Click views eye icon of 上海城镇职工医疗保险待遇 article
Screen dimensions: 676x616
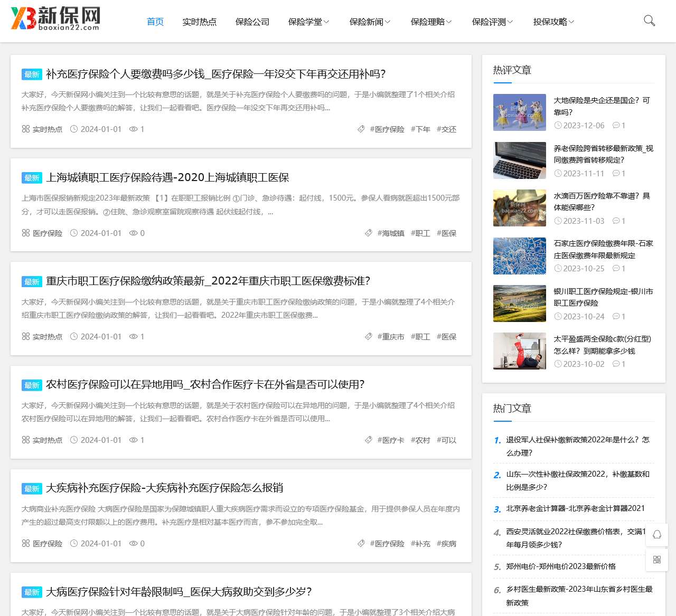[x=134, y=233]
